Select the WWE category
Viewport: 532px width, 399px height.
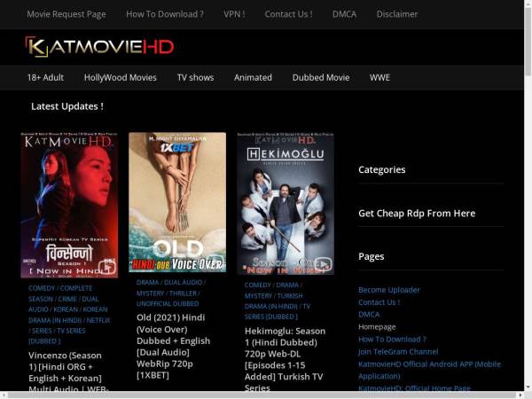click(x=379, y=77)
